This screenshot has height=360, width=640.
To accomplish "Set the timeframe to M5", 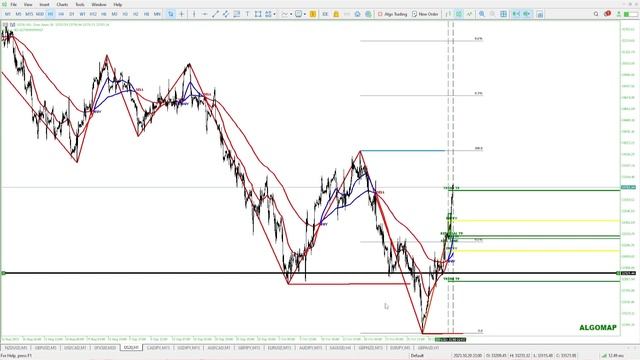I will (x=18, y=14).
